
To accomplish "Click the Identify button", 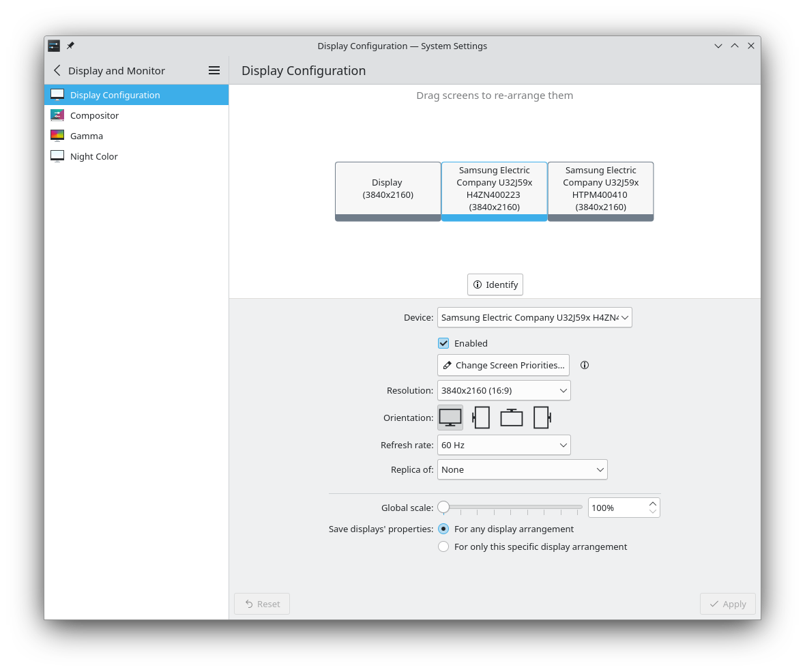I will point(495,284).
